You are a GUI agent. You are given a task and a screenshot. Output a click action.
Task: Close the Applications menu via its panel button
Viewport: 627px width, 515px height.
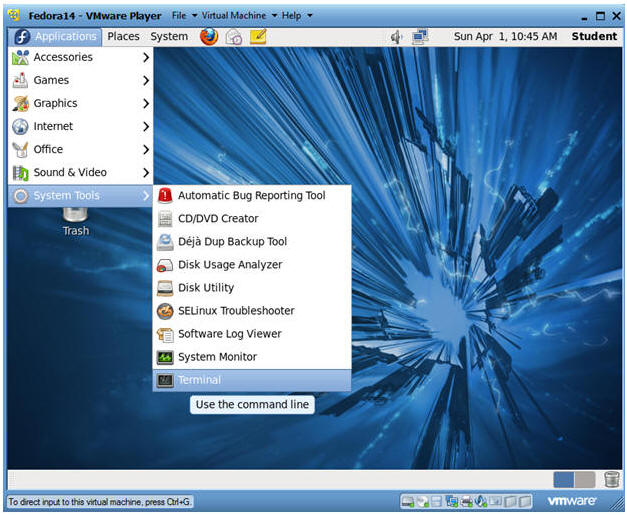coord(55,37)
